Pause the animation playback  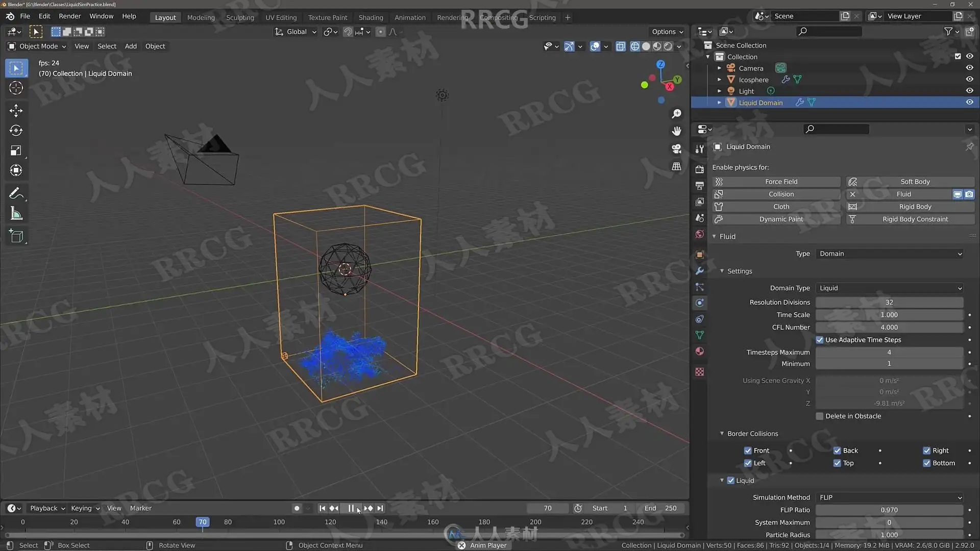[x=351, y=508]
